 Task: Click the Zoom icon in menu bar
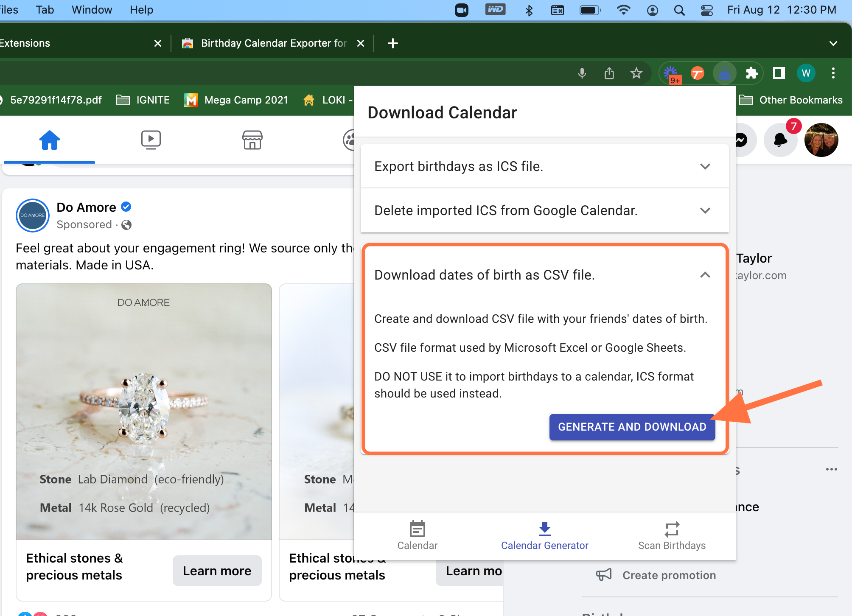pos(462,10)
